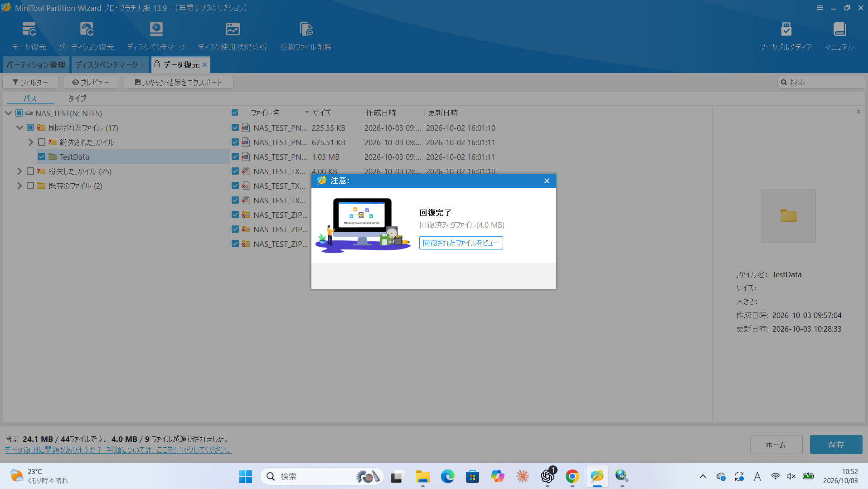Uncheck the TestData folder checkbox
Screen dimensions: 868x489
click(42, 156)
